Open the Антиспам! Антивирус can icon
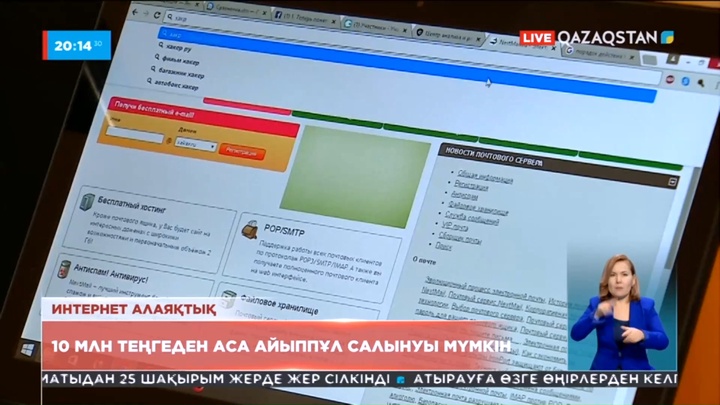Screen dimensions: 720x405 (x=64, y=269)
